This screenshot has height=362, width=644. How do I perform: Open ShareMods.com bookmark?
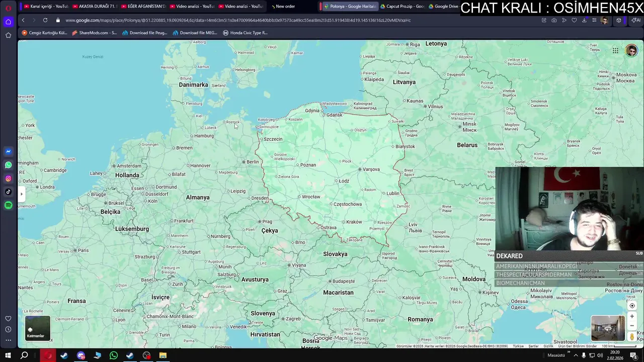click(x=94, y=33)
